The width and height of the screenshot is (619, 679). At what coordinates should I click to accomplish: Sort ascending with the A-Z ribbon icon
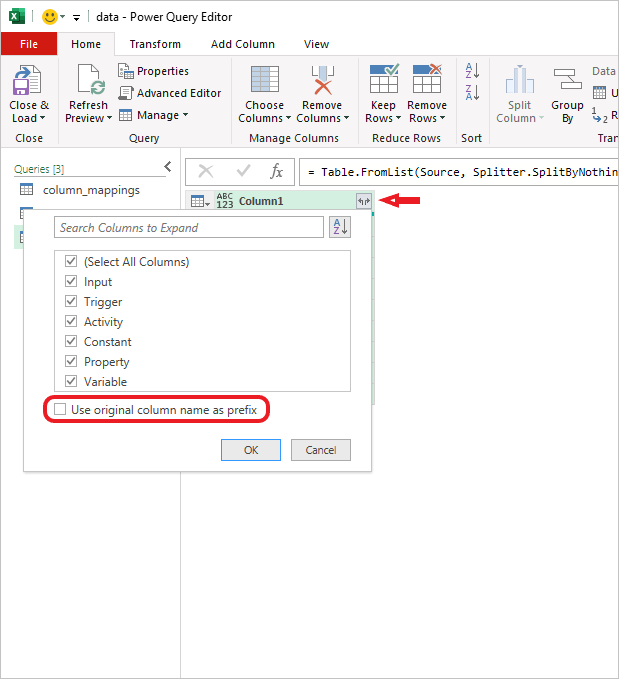point(472,71)
